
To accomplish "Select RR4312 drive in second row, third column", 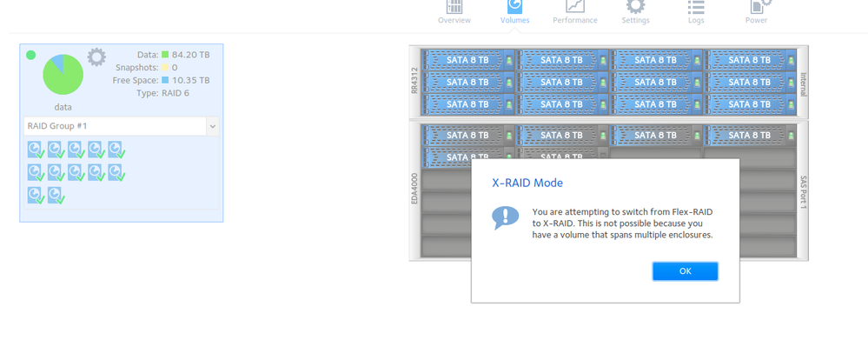I will 656,82.
